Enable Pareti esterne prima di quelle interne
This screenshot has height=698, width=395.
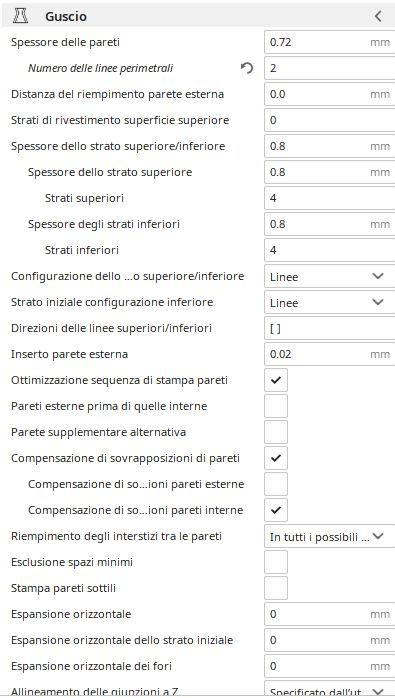(x=276, y=406)
